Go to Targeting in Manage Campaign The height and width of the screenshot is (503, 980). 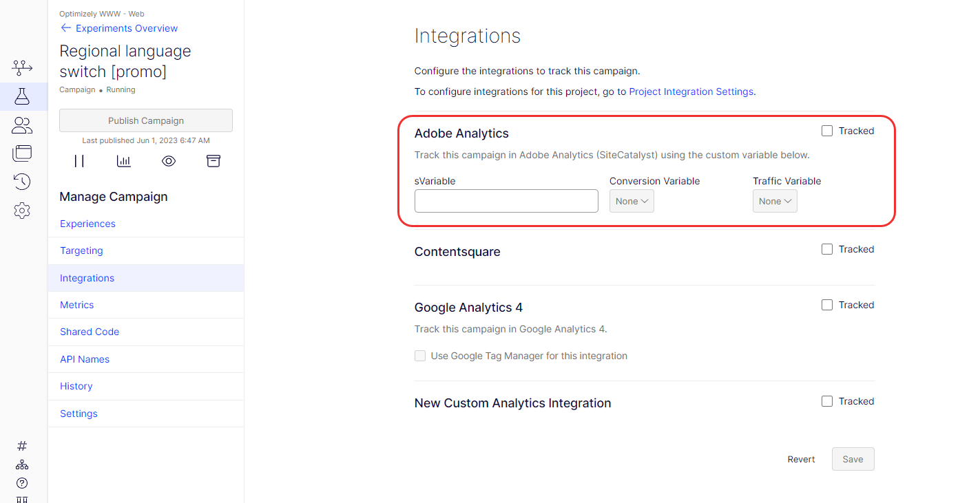(146, 251)
